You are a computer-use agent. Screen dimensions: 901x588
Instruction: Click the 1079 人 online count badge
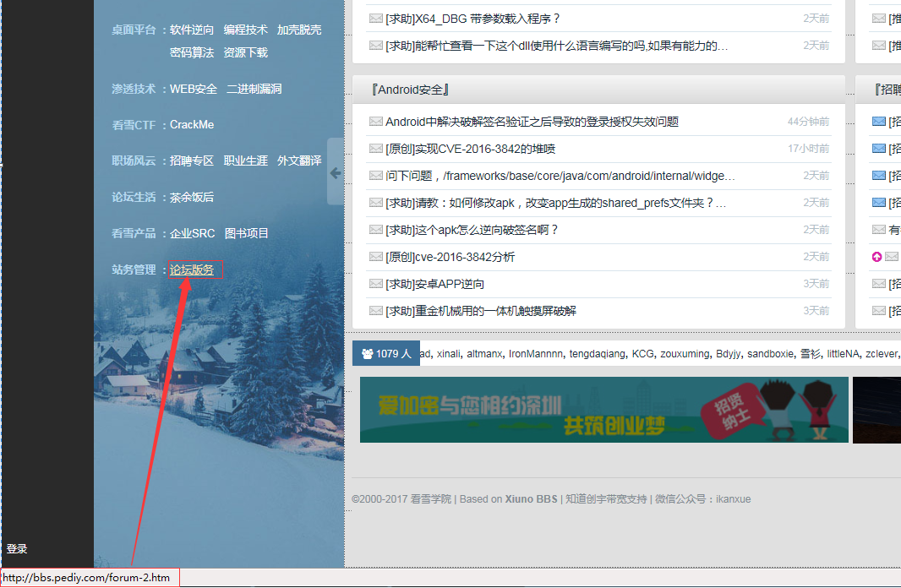coord(386,354)
